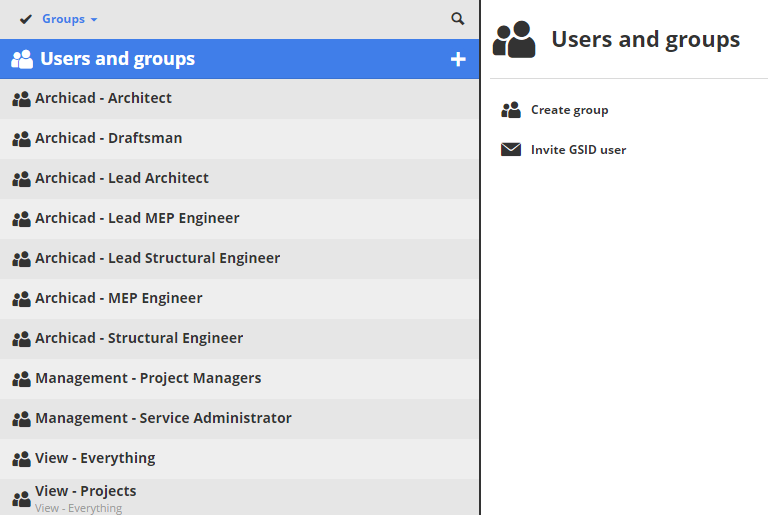
Task: Click the group icon for View - Everything
Action: [x=21, y=459]
